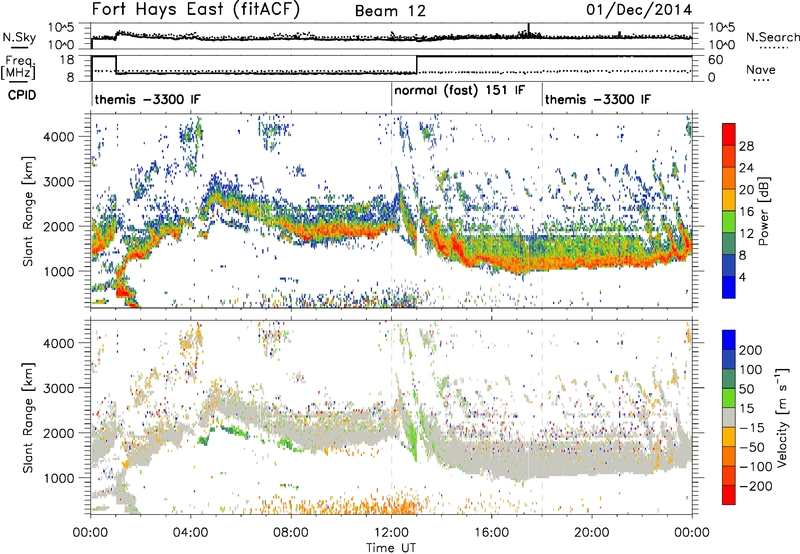
Task: Click the '-200' Velocity scale value
Action: click(756, 486)
